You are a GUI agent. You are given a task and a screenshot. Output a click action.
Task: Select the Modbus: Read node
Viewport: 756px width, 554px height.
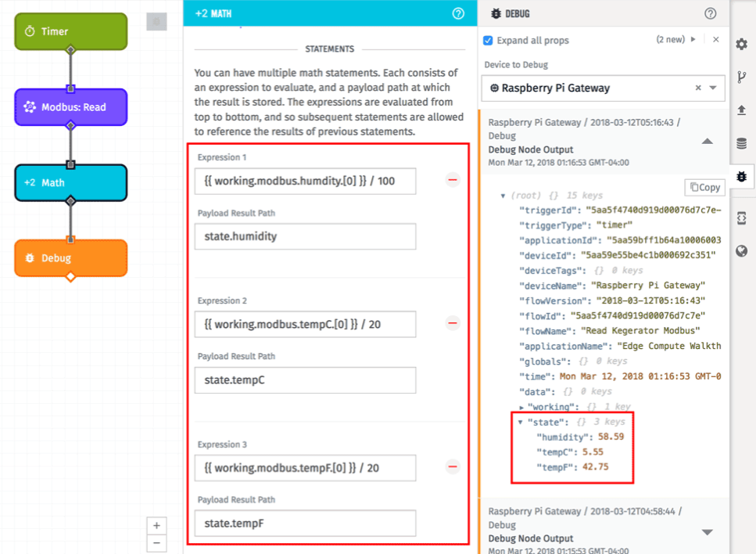(x=71, y=107)
